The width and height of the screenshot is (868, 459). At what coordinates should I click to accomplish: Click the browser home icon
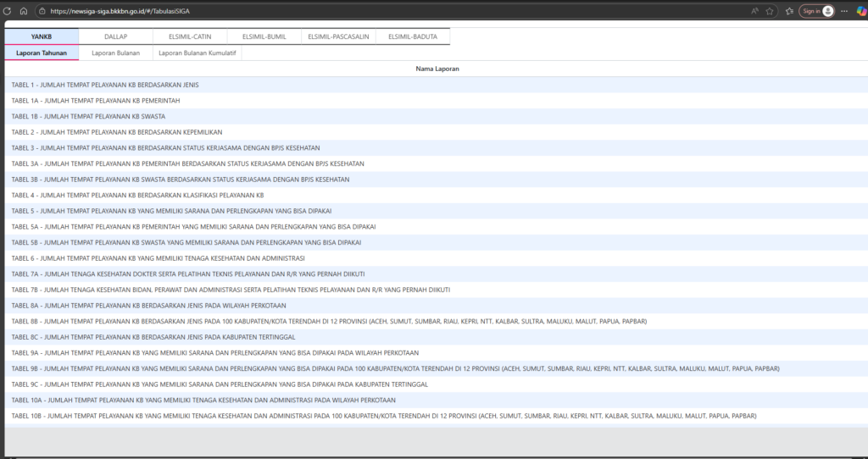click(24, 11)
